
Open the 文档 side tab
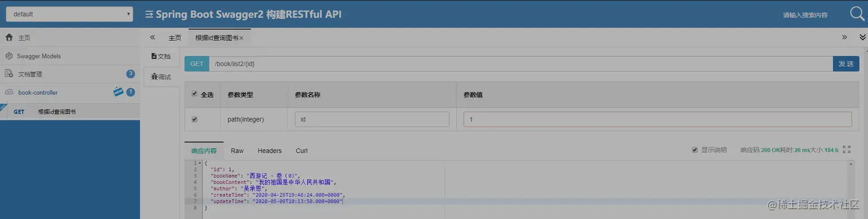point(161,56)
